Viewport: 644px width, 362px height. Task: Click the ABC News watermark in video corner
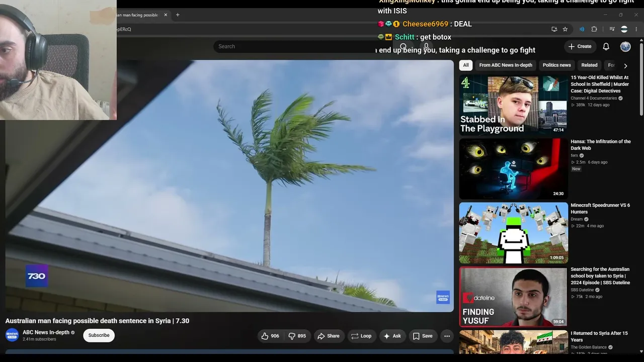click(443, 297)
